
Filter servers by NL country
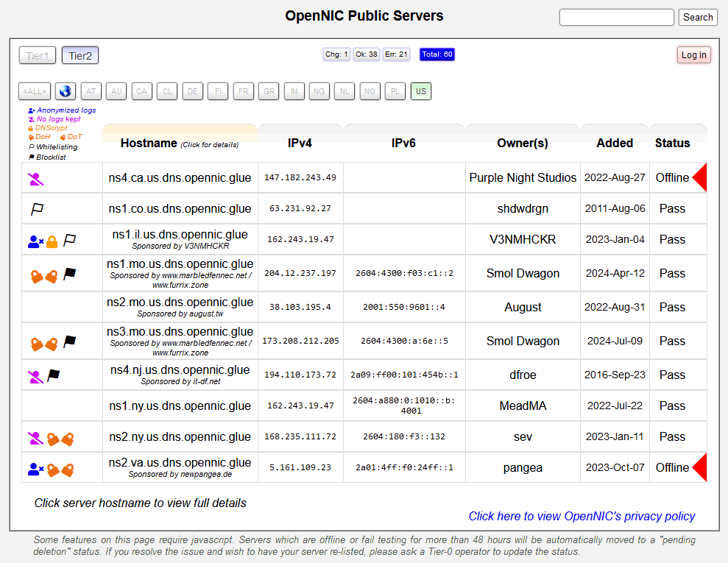point(344,91)
